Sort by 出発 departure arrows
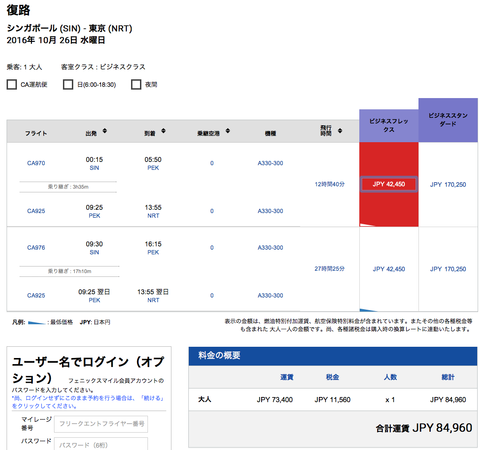 pos(105,131)
